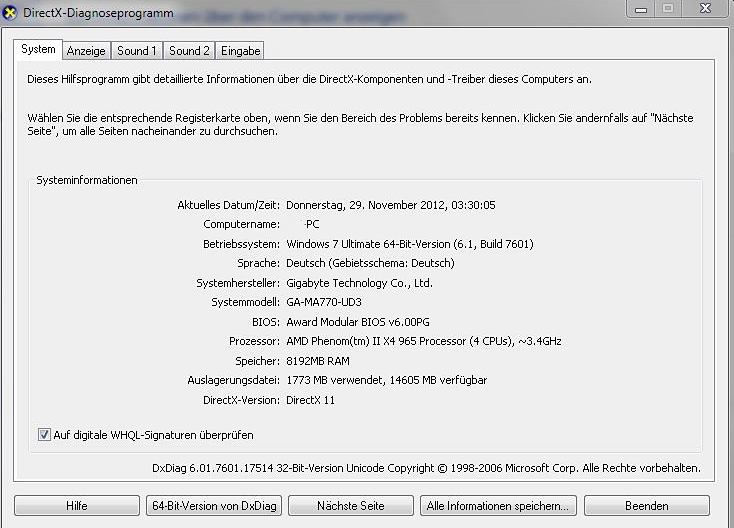Viewport: 734px width, 528px height.
Task: Open the Sound 2 tab
Action: click(x=189, y=51)
